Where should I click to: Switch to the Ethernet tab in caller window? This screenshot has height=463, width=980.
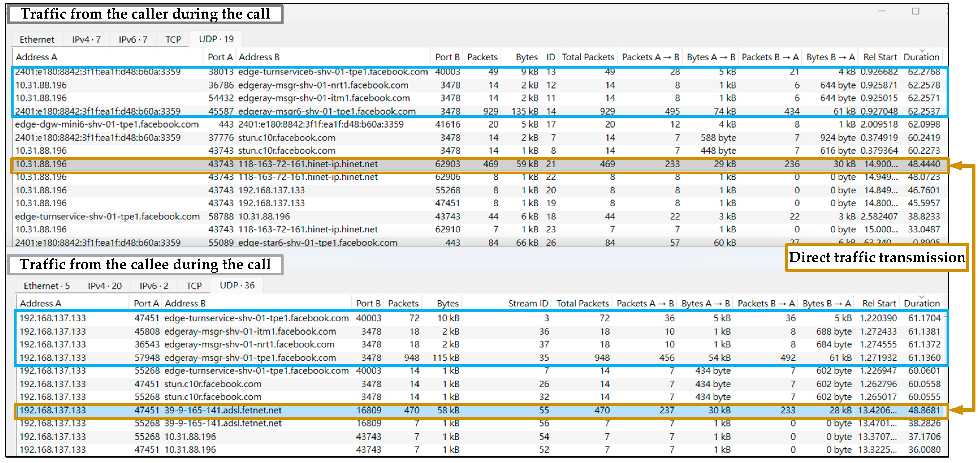pos(37,40)
